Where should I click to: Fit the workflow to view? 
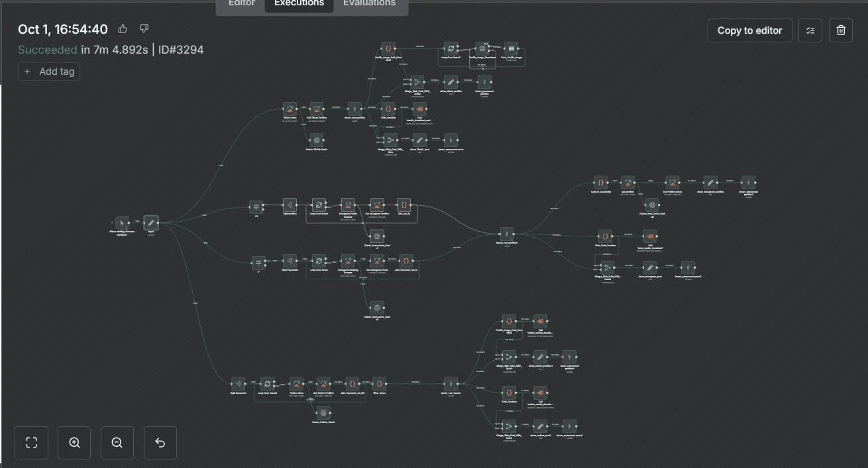click(31, 443)
